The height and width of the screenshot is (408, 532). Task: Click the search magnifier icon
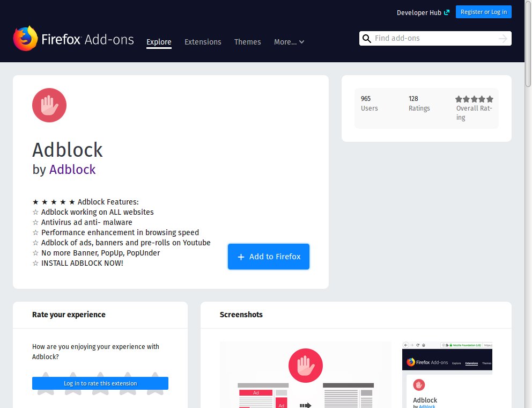pos(366,39)
